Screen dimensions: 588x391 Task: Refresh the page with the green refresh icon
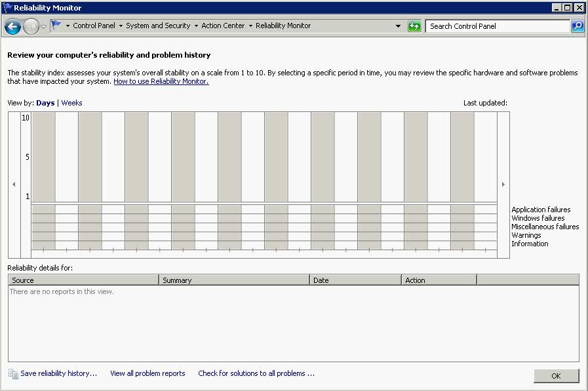coord(414,26)
